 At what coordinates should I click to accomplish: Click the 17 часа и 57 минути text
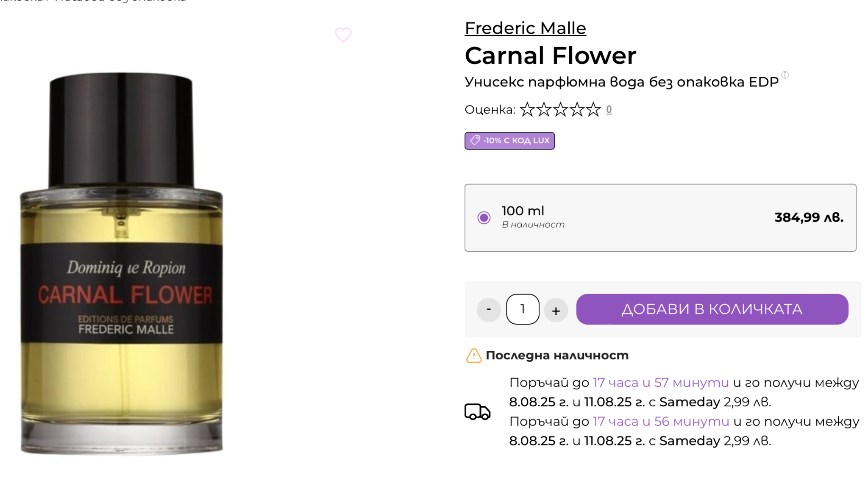coord(660,383)
